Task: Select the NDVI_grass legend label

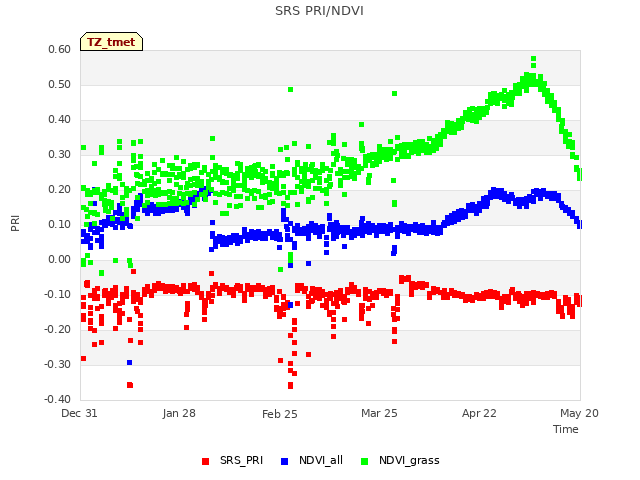Action: [x=409, y=460]
